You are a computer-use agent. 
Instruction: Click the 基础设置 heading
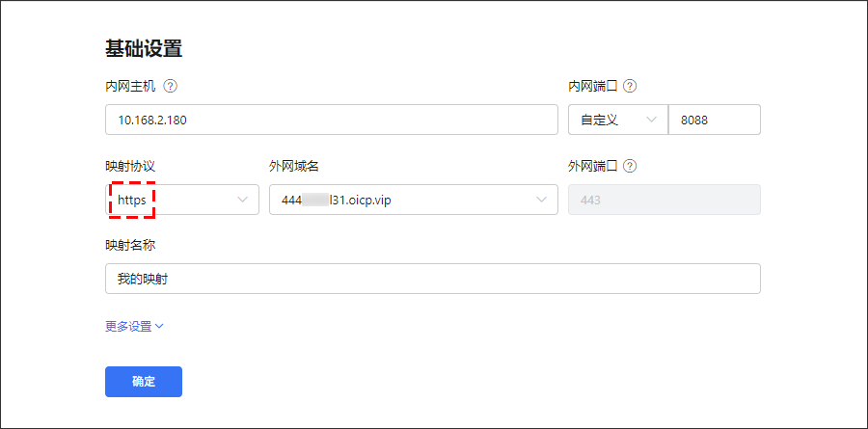click(x=144, y=47)
